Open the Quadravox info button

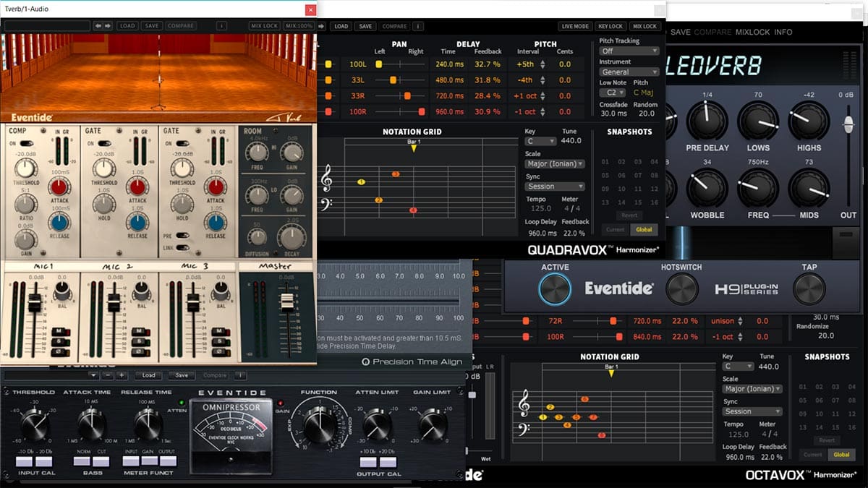click(x=418, y=26)
